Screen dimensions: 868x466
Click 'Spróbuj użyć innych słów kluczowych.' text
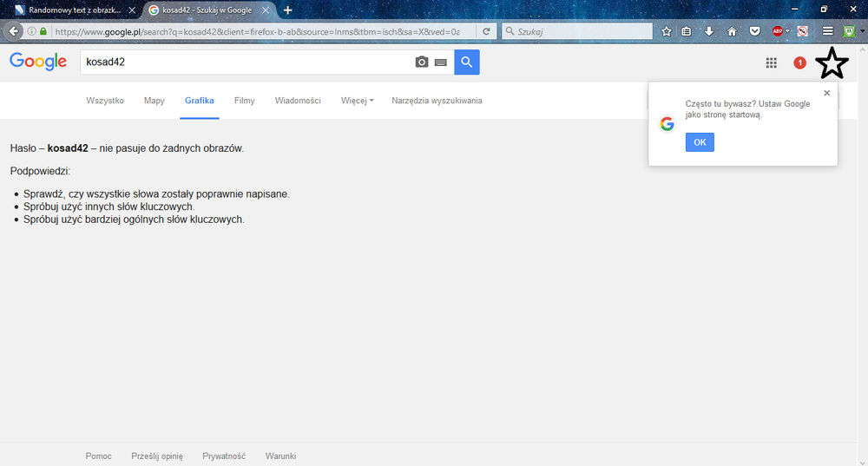point(109,207)
